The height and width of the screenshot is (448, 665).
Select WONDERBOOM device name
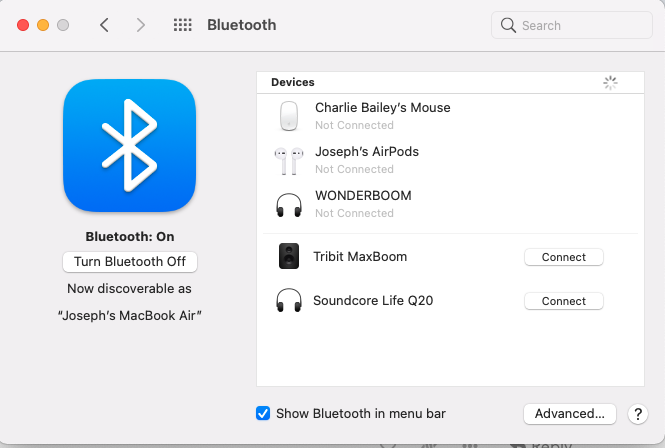point(363,196)
